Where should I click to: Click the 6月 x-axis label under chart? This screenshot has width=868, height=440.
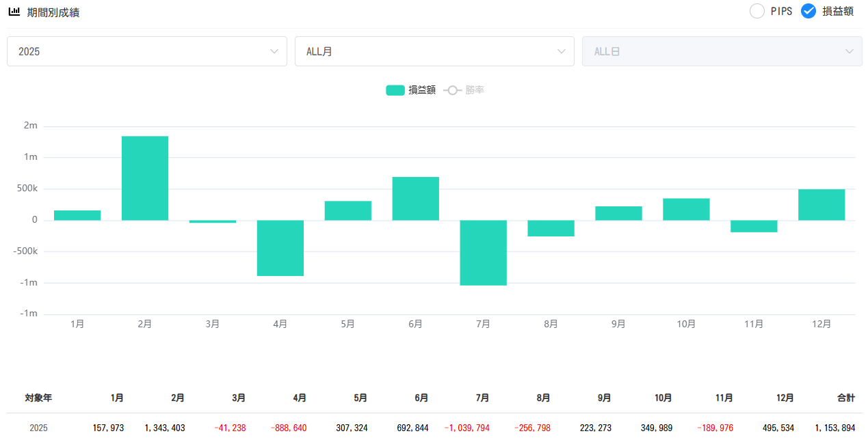click(x=415, y=325)
